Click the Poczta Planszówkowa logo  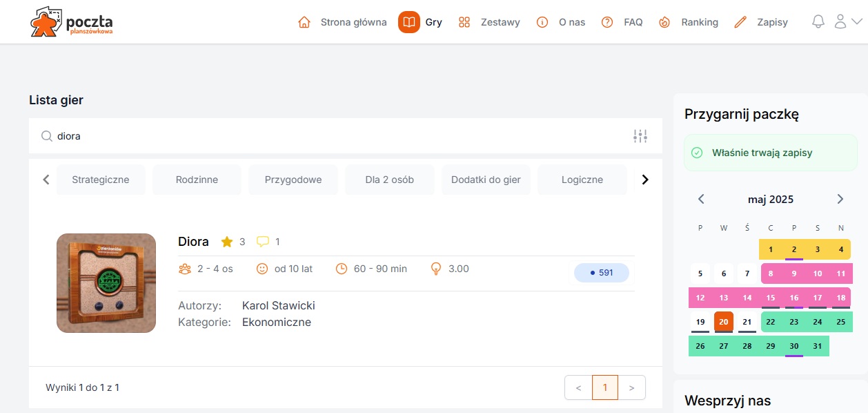(x=72, y=22)
